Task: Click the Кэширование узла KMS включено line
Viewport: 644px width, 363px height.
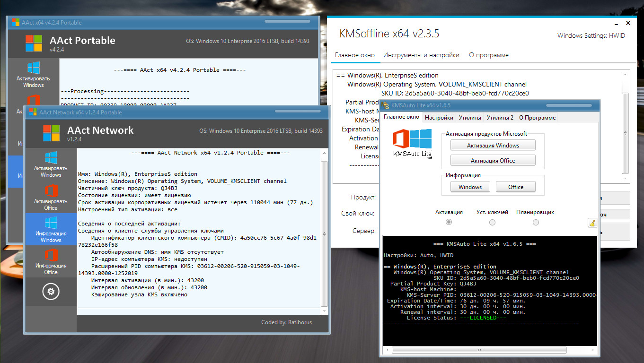Action: point(139,294)
